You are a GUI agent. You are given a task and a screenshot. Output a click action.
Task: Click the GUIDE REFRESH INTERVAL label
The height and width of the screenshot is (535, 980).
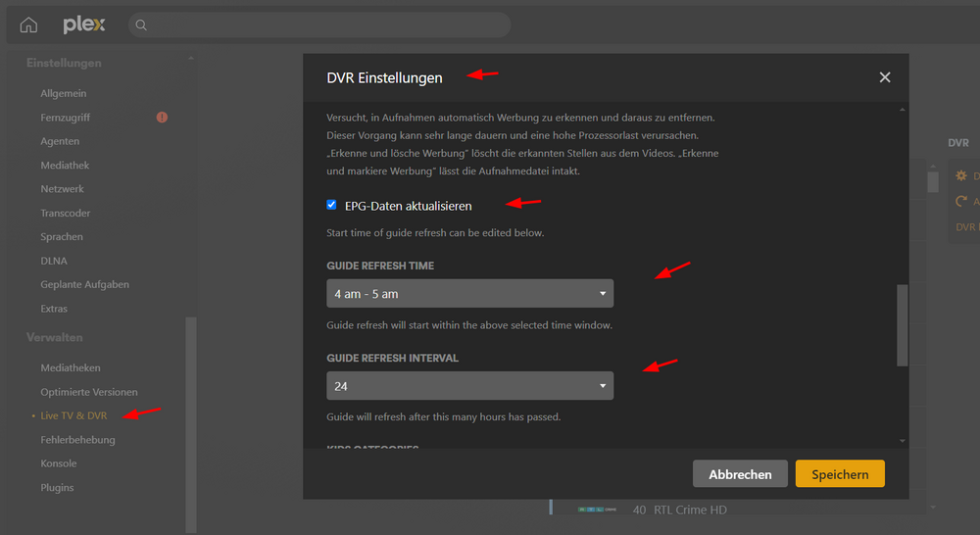pyautogui.click(x=393, y=358)
